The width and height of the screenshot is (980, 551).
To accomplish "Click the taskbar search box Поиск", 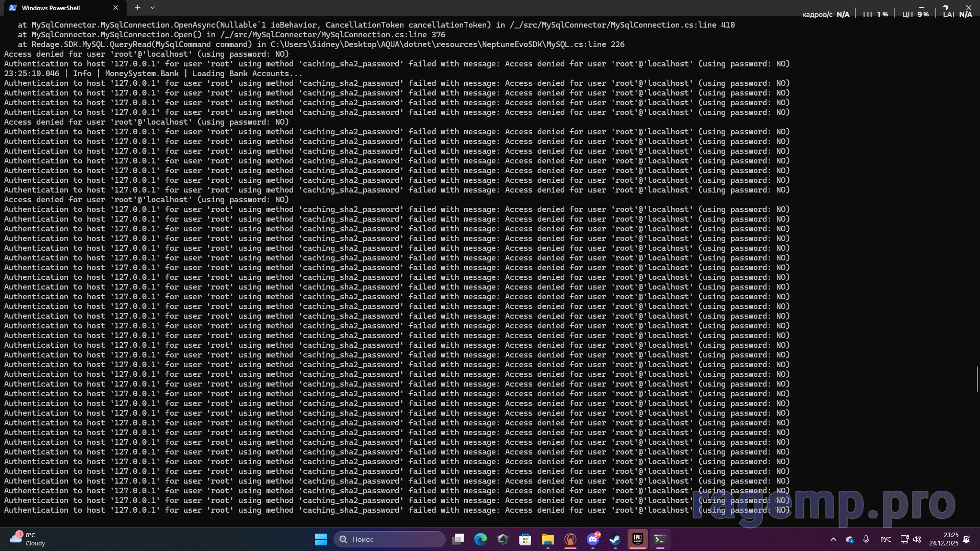I will click(x=390, y=539).
